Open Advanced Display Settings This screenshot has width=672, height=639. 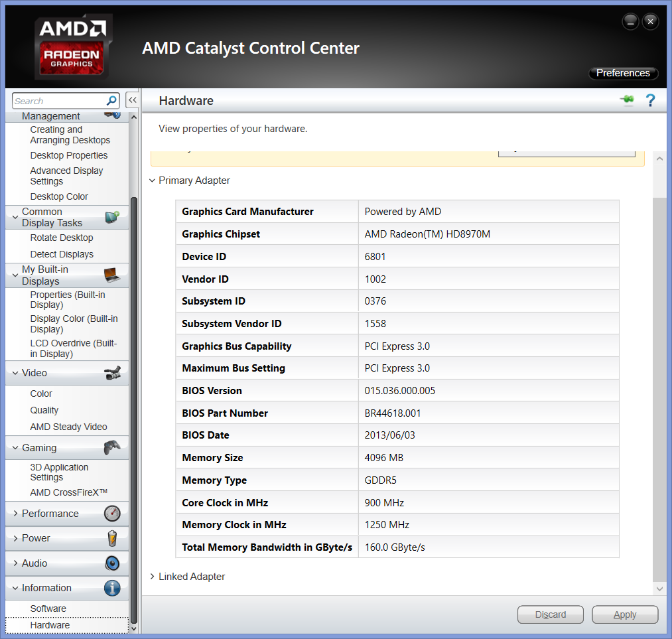tap(66, 176)
